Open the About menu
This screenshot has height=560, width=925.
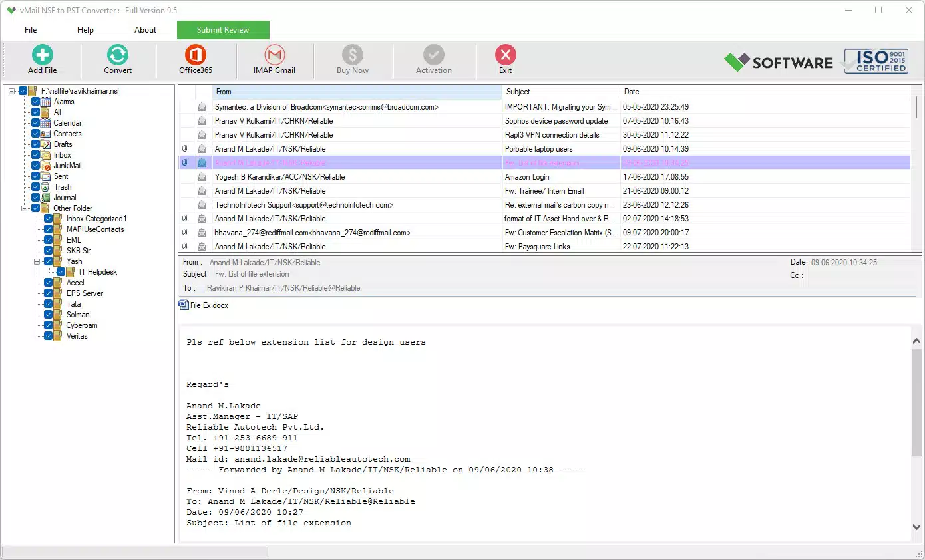pyautogui.click(x=145, y=30)
